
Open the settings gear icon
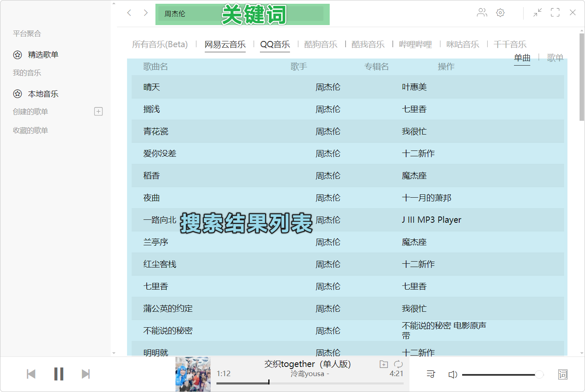(x=500, y=13)
